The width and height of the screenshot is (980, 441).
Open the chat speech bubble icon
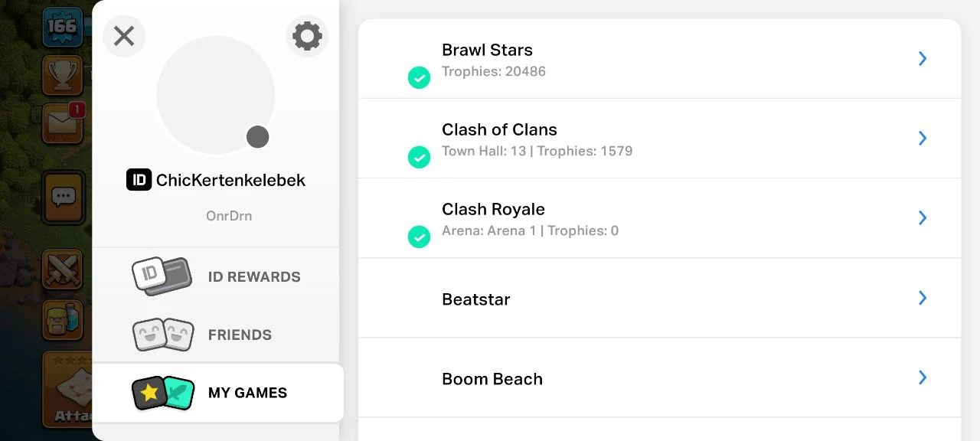coord(63,197)
